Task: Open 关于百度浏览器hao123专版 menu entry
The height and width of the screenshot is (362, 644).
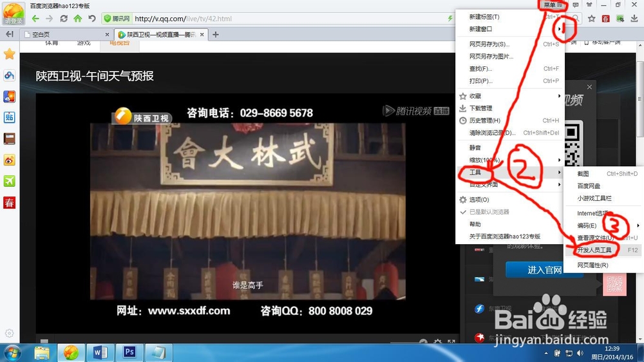Action: click(x=509, y=236)
